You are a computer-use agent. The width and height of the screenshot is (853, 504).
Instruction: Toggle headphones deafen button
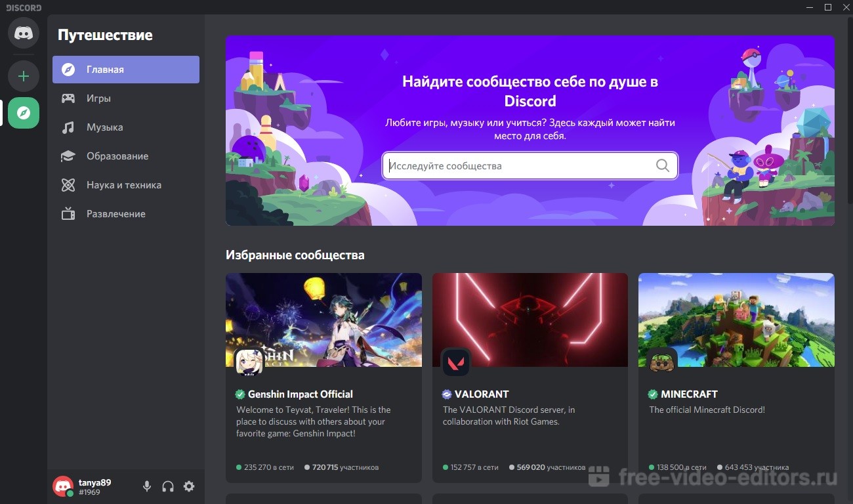[x=168, y=486]
